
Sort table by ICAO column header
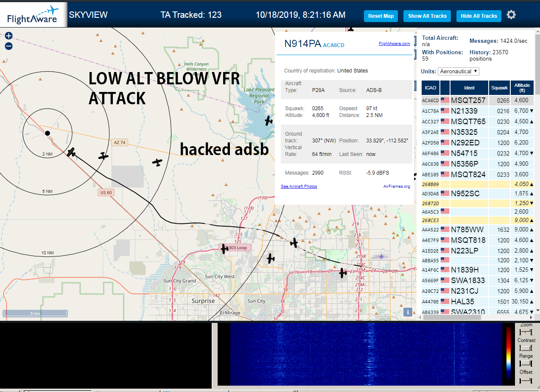coord(431,88)
